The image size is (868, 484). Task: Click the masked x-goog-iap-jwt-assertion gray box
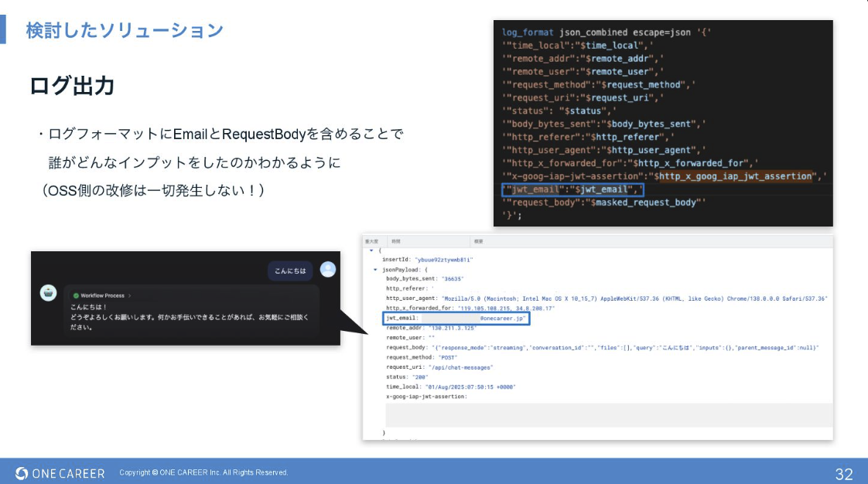click(x=608, y=414)
